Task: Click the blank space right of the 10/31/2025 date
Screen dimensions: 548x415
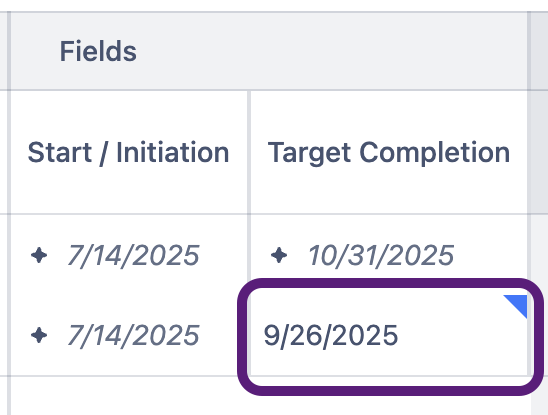Action: (491, 255)
